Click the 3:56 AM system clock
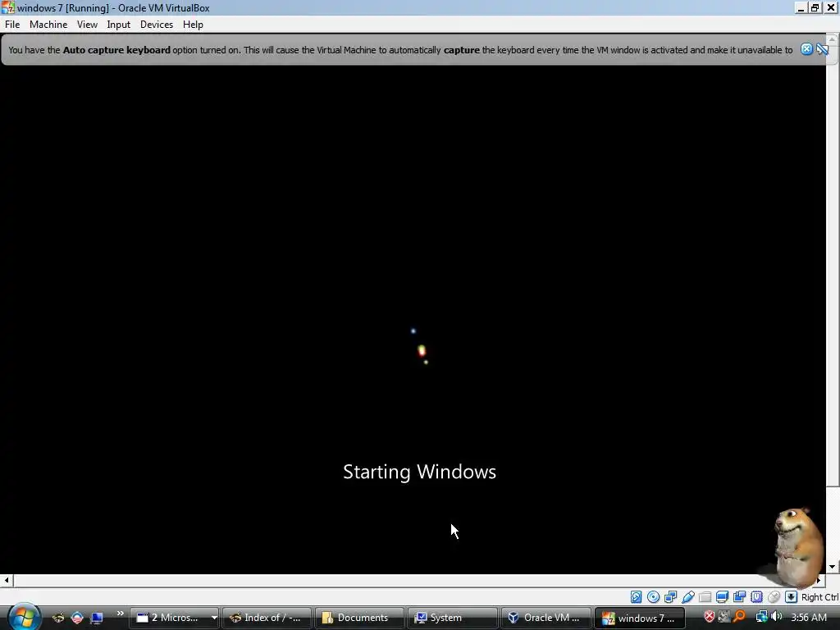Screen dimensions: 840x630 point(809,617)
